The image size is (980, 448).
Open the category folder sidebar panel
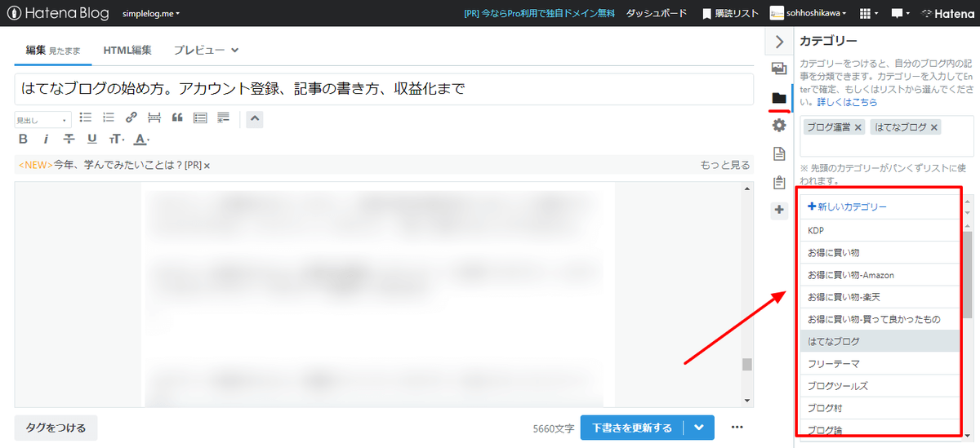(x=779, y=98)
